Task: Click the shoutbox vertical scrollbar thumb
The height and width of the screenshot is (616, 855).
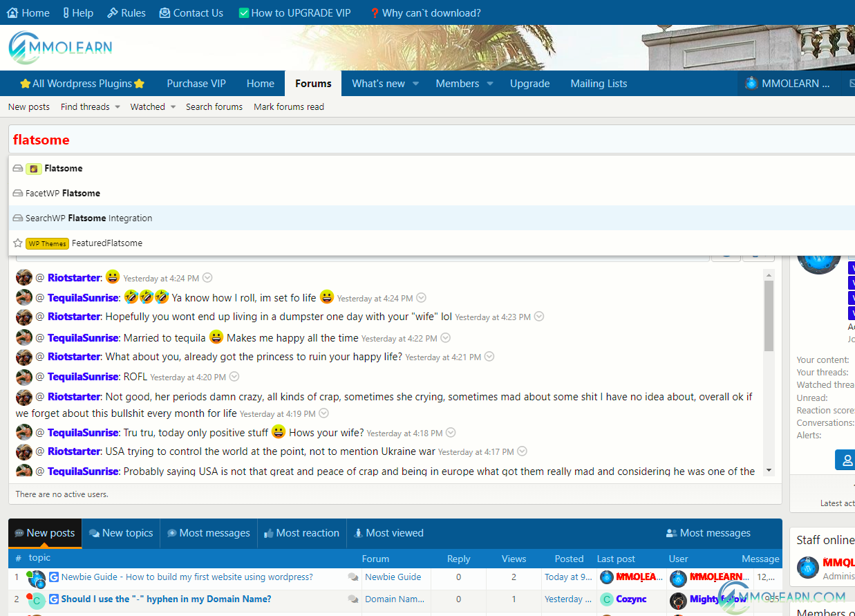Action: point(769,316)
